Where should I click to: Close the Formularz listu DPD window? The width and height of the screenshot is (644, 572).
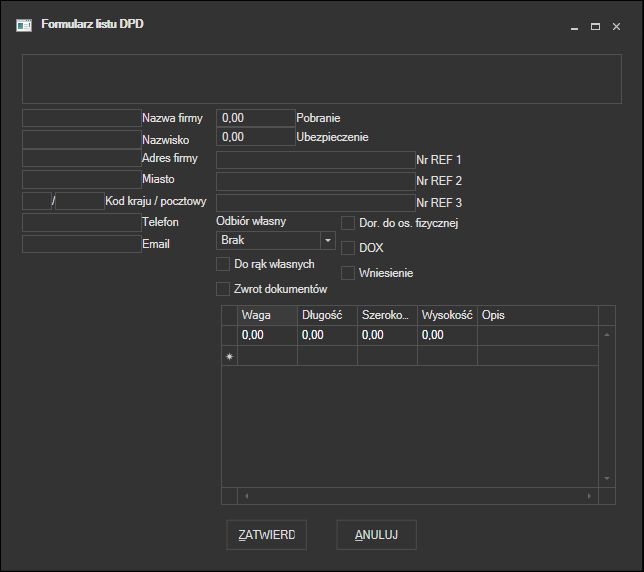pos(616,27)
